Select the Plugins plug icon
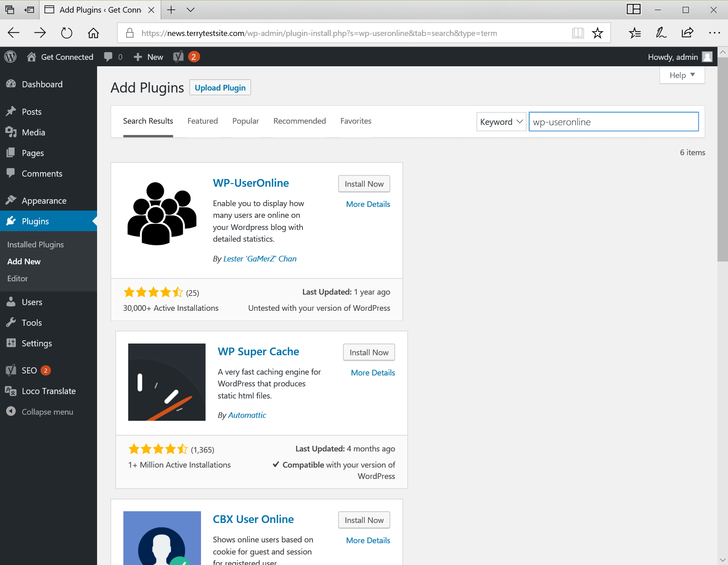728x565 pixels. tap(11, 221)
